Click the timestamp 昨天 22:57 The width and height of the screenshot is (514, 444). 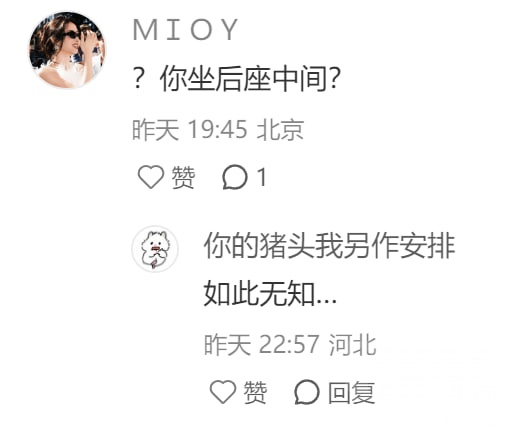[262, 344]
